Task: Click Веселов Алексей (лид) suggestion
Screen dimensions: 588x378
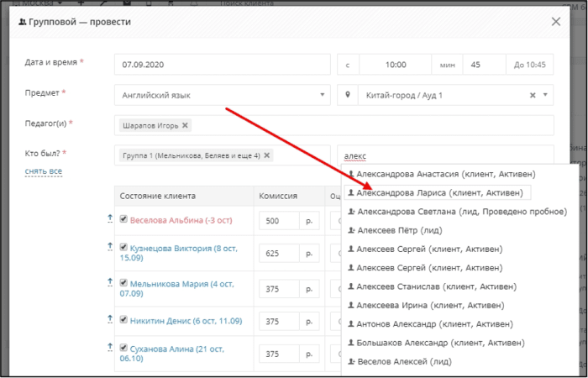Action: tap(400, 361)
